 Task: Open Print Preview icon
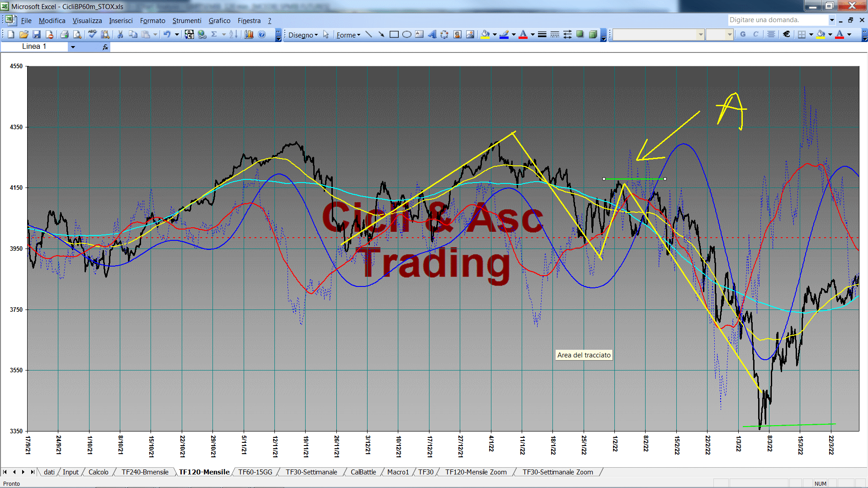tap(77, 34)
